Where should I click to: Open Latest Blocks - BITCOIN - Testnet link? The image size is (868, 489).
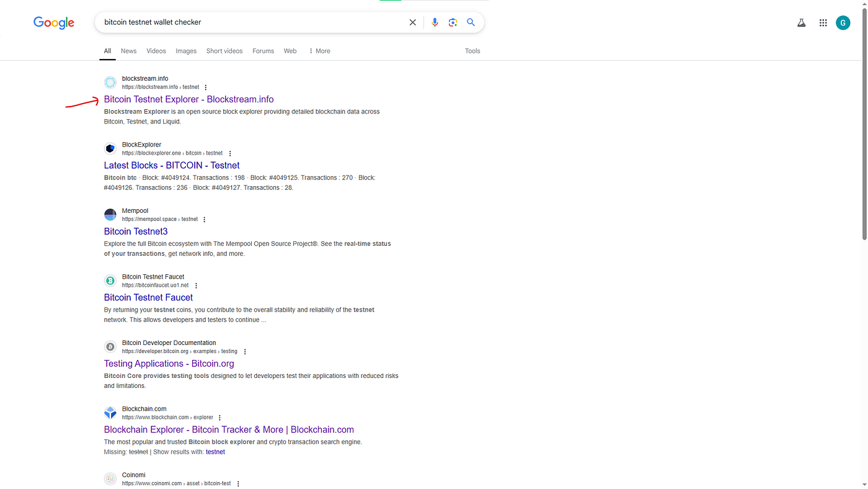click(x=172, y=165)
